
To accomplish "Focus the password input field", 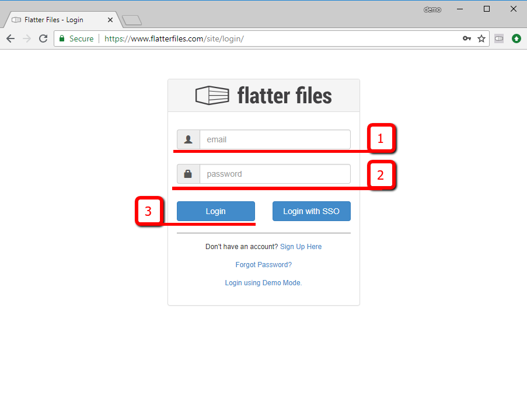I will click(x=275, y=174).
